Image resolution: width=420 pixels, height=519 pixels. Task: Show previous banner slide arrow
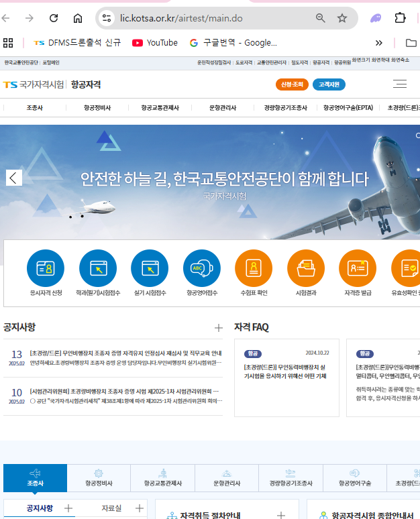click(x=14, y=178)
